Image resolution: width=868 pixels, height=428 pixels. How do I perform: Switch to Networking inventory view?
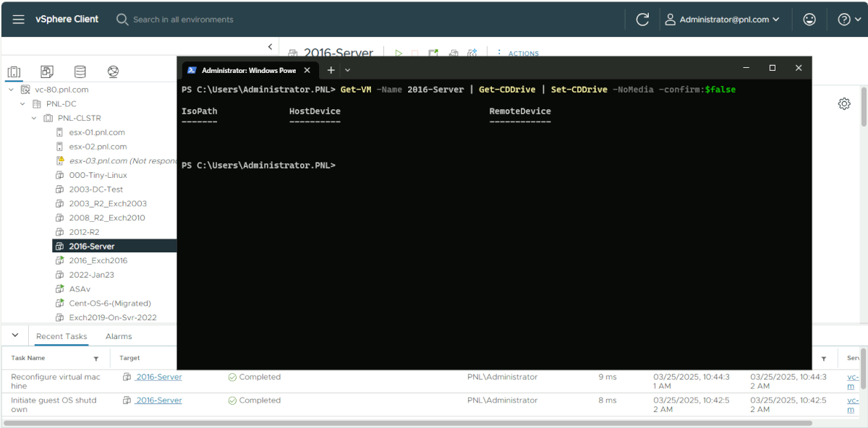coord(113,72)
